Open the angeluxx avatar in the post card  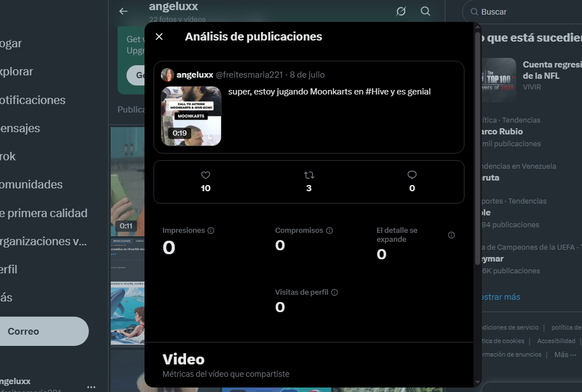pos(168,75)
